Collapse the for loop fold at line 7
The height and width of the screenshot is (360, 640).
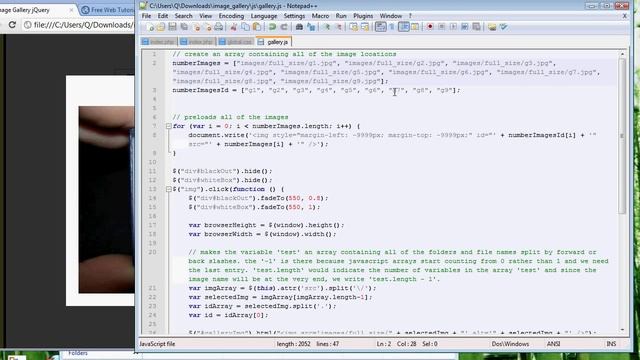coord(168,126)
